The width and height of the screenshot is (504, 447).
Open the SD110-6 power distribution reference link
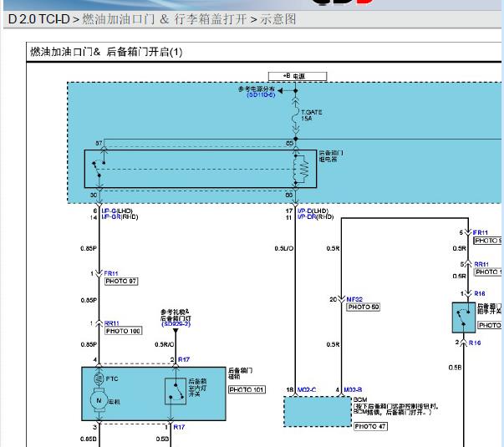coord(261,94)
